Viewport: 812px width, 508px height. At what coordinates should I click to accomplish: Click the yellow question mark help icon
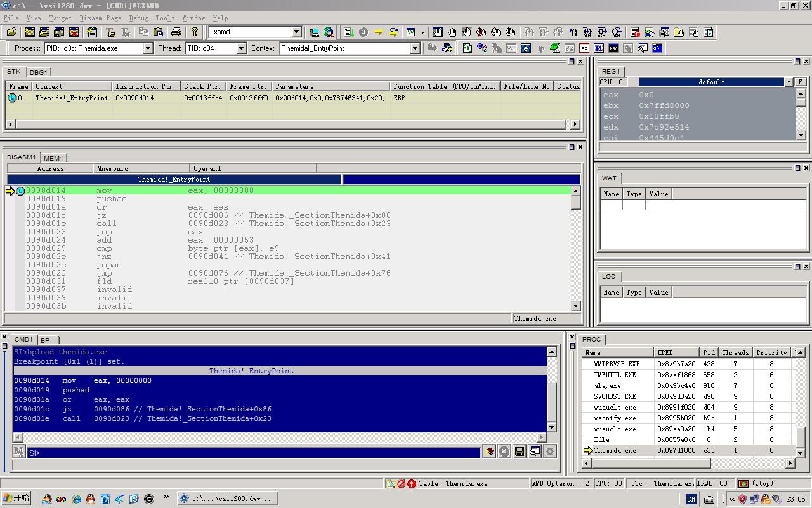195,32
